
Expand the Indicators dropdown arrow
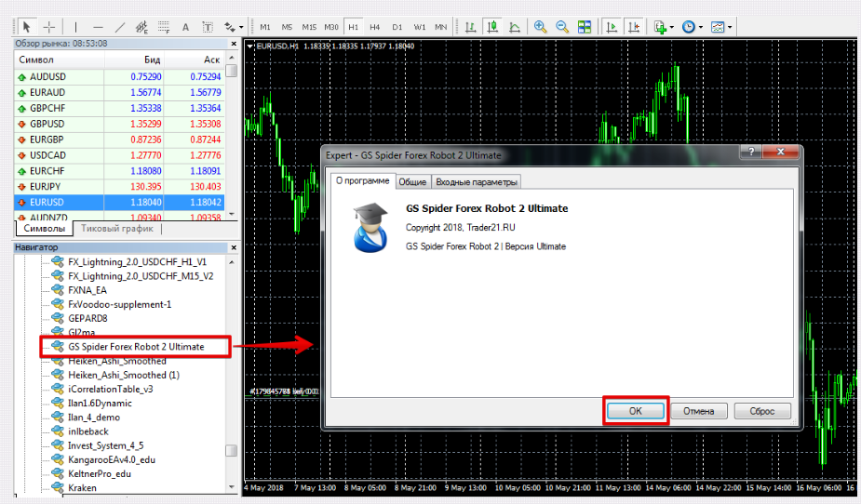671,27
